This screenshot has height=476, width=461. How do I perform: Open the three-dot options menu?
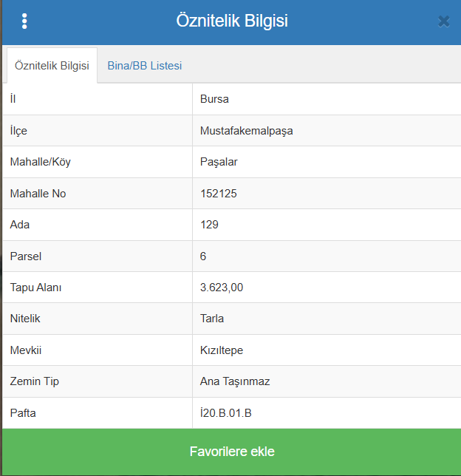pyautogui.click(x=24, y=21)
